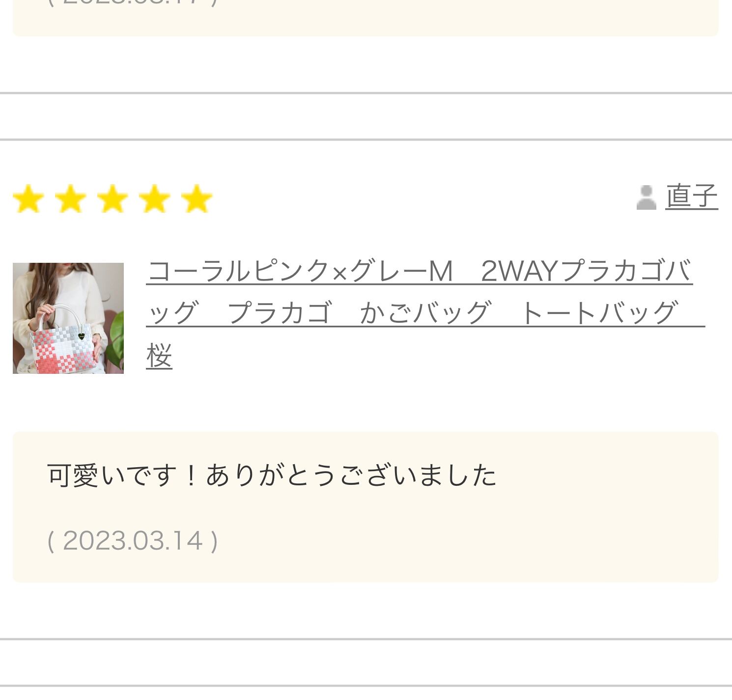Click the fifth yellow rating star
This screenshot has width=732, height=700.
click(x=197, y=199)
